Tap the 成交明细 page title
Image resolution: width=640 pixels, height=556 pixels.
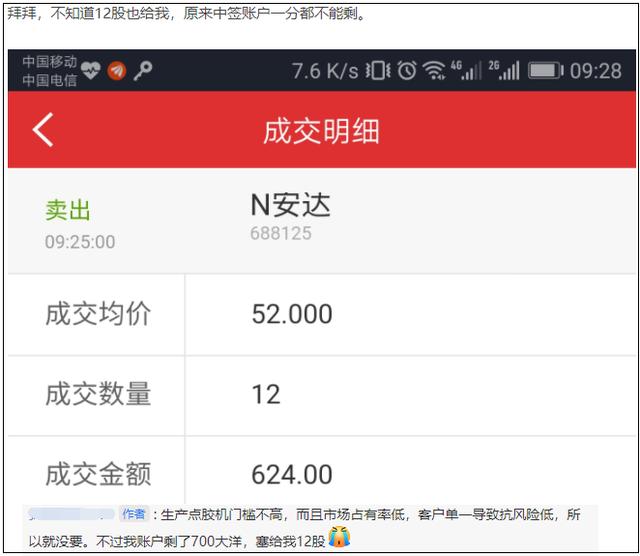(x=321, y=131)
